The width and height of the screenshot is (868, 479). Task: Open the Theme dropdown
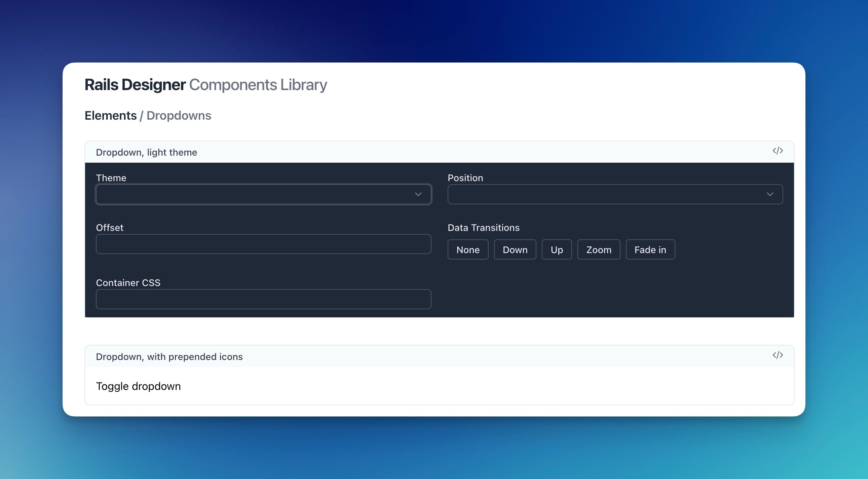pos(264,194)
